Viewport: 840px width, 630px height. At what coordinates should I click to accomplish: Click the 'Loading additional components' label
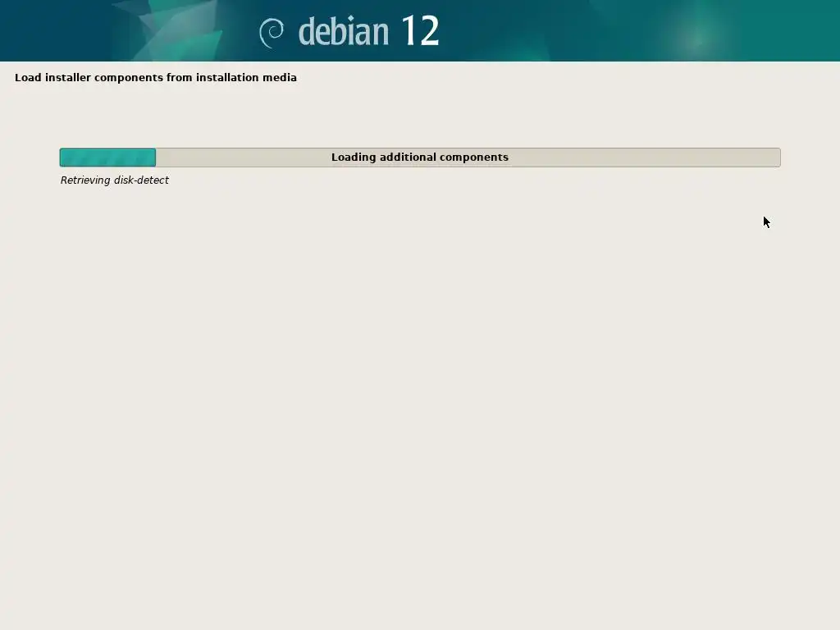click(x=420, y=157)
